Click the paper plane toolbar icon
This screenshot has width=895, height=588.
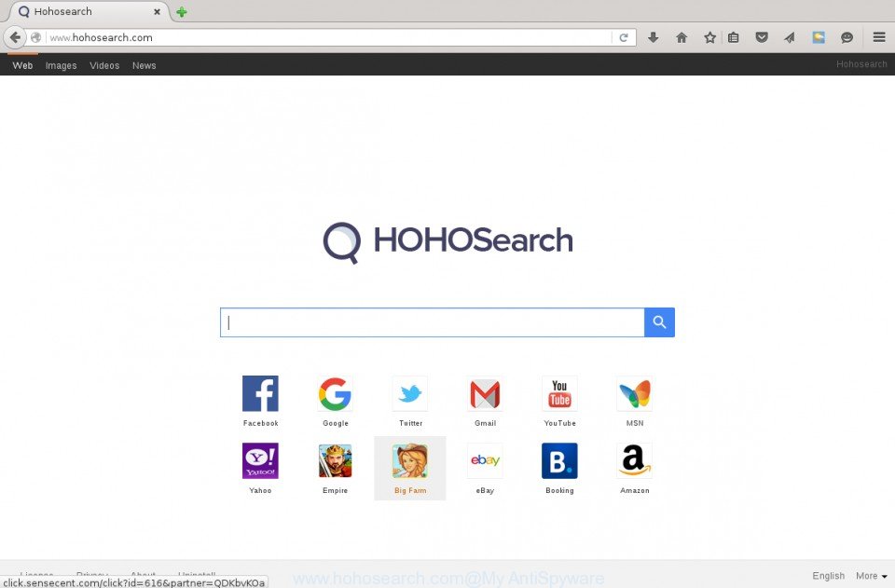point(790,37)
